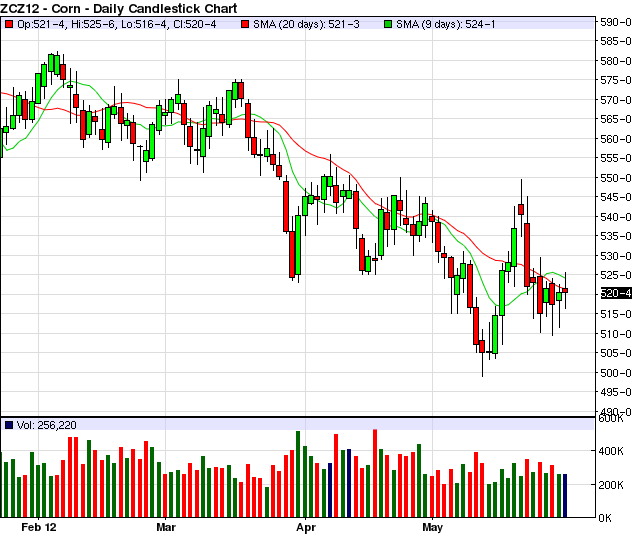
Task: Click the SMA (9 days): 524-1 legend text
Action: 446,24
